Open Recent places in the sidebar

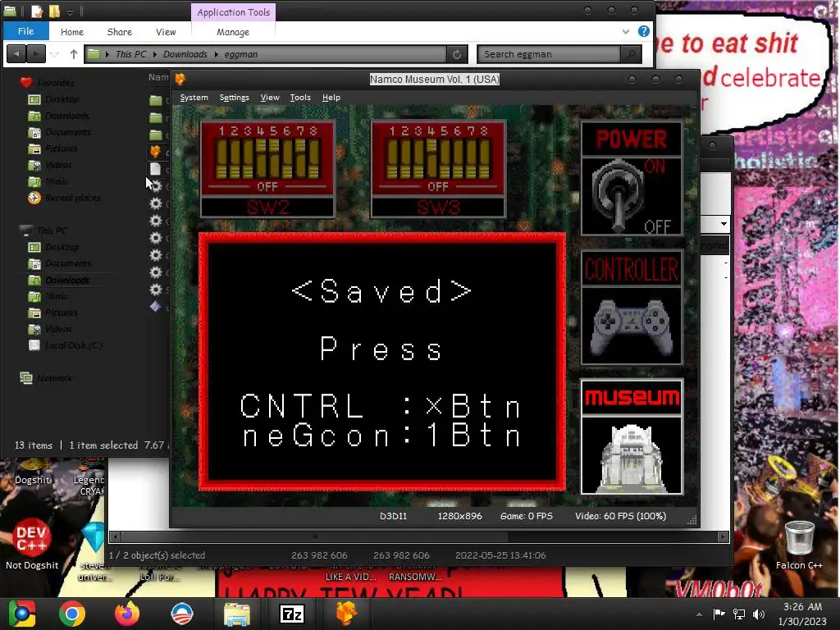[x=72, y=198]
